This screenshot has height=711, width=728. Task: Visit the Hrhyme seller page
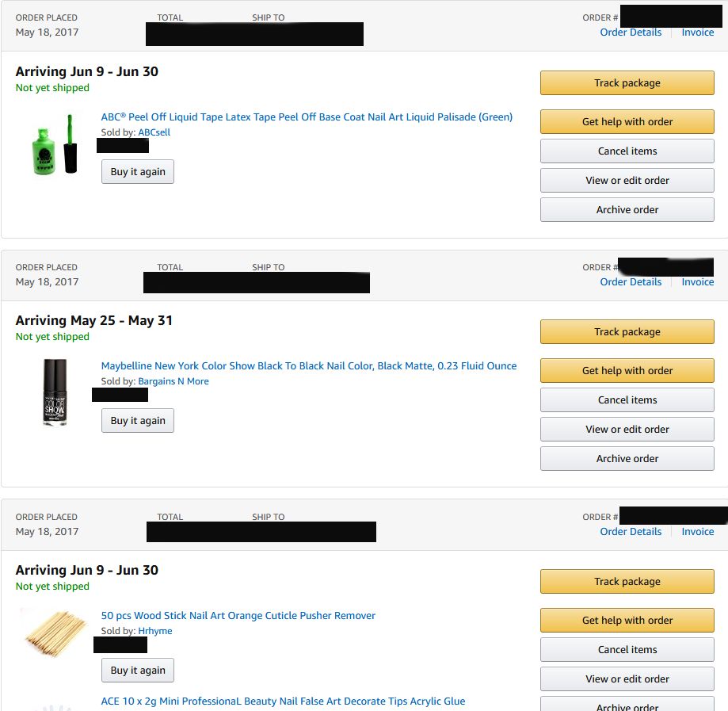[155, 631]
